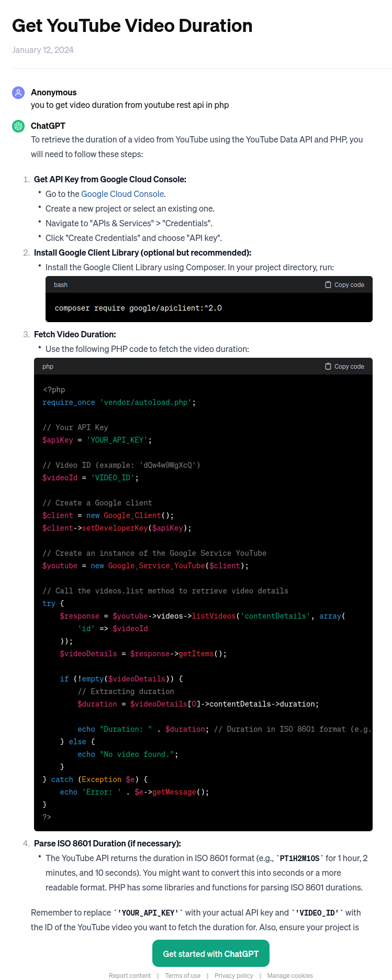Click the user prompt about youtube rest api

pos(130,105)
